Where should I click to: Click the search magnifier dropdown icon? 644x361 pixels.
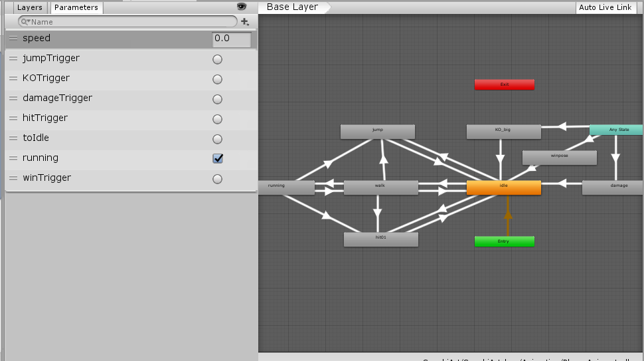pyautogui.click(x=25, y=22)
